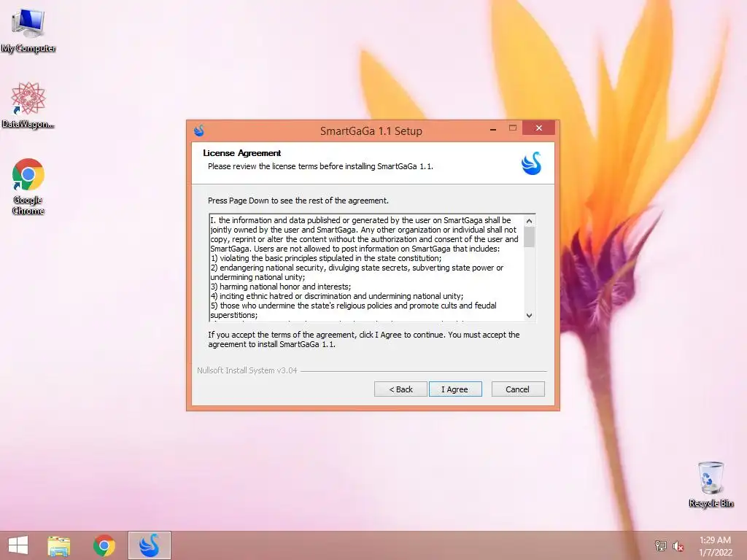Click the muted volume tray icon
Screen dimensions: 747x560
[678, 545]
